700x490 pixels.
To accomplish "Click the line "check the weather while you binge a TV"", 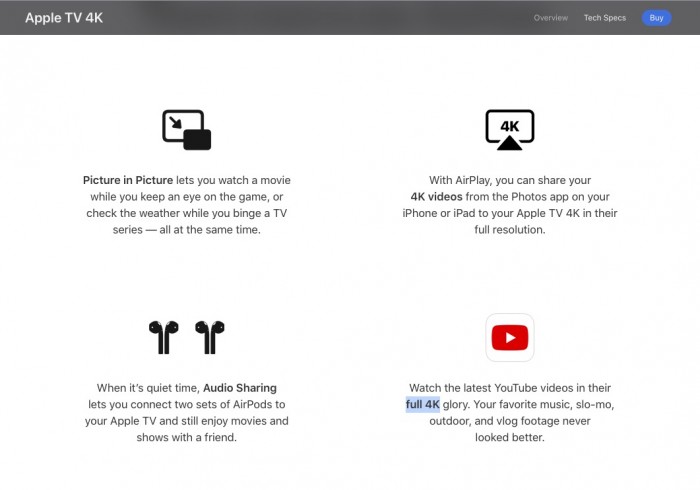I will tap(187, 213).
